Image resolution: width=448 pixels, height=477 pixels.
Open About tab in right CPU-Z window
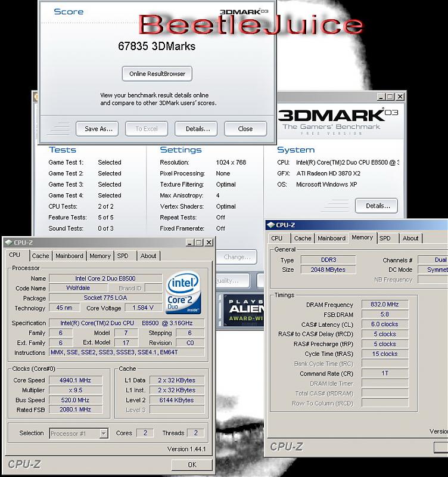pos(410,238)
